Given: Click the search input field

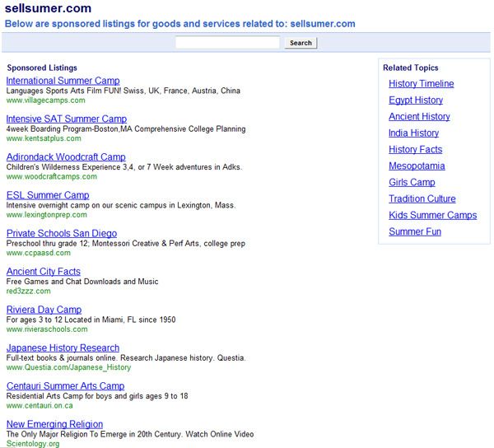Looking at the screenshot, I should pos(227,43).
